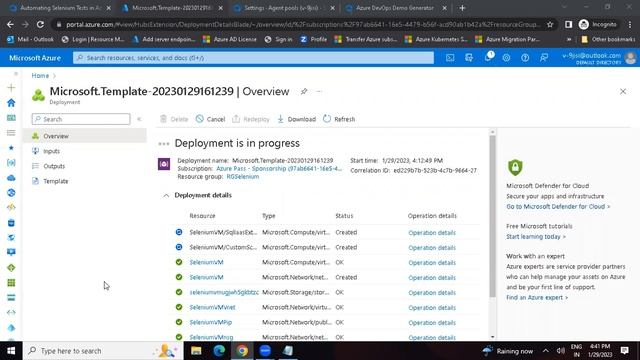Open SeleniumVM compute resource link
Viewport: 640px width, 360px height.
[207, 262]
